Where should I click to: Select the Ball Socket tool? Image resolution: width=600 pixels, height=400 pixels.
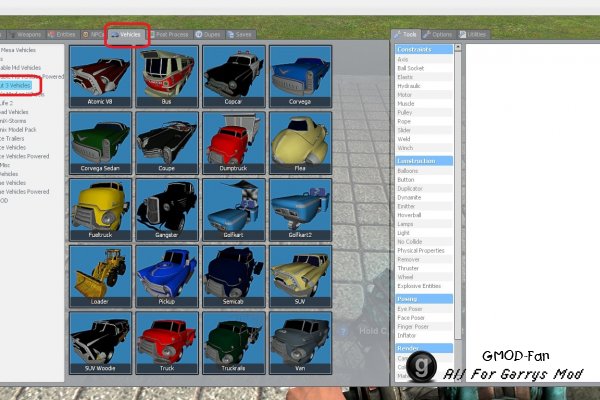pyautogui.click(x=424, y=68)
